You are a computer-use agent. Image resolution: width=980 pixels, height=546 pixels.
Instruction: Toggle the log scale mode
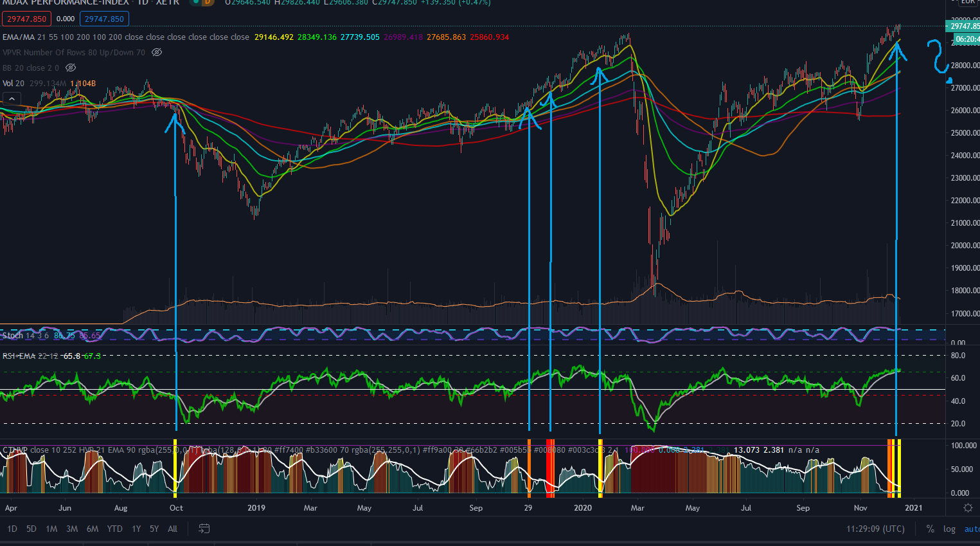[x=949, y=529]
